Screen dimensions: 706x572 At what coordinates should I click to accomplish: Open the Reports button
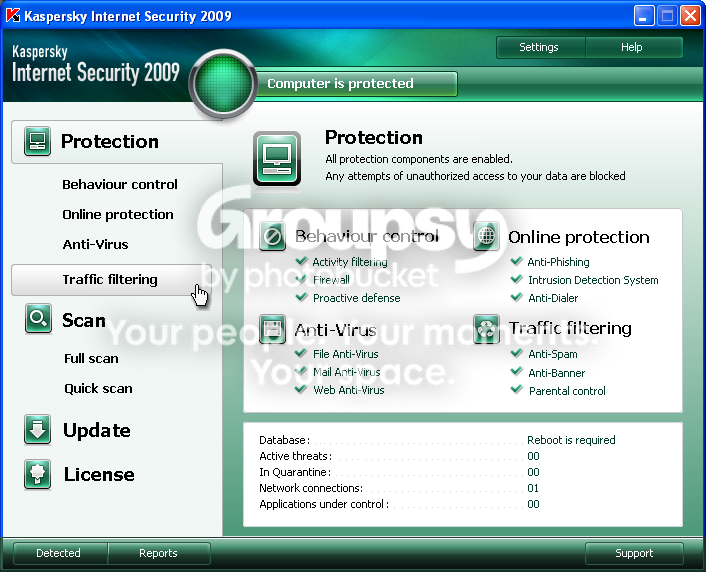(159, 553)
